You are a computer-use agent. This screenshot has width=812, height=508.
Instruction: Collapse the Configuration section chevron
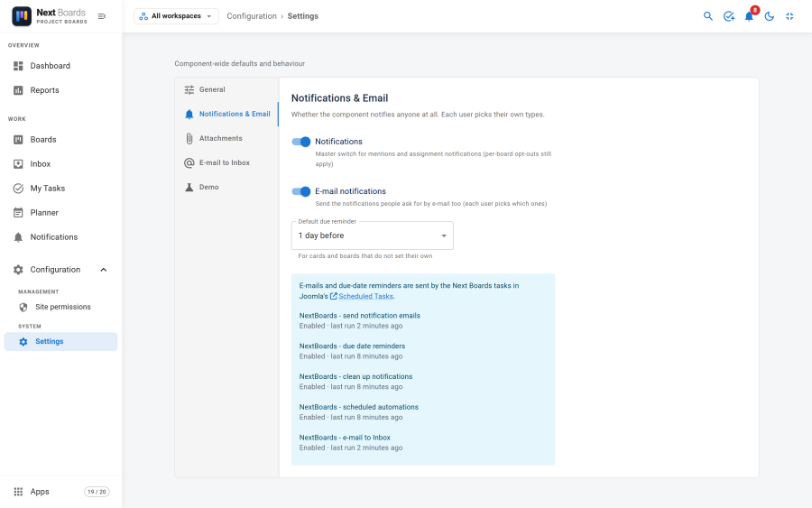104,269
